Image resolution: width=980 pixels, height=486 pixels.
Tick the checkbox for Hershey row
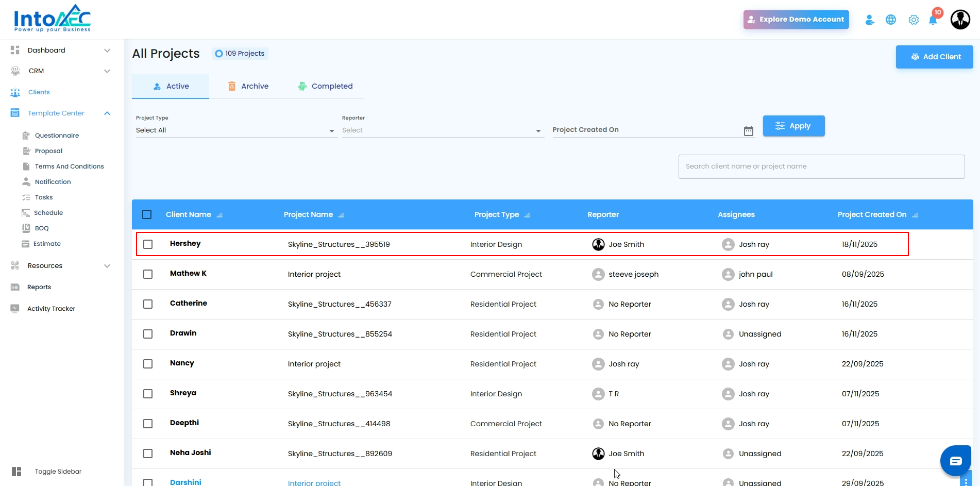(148, 244)
